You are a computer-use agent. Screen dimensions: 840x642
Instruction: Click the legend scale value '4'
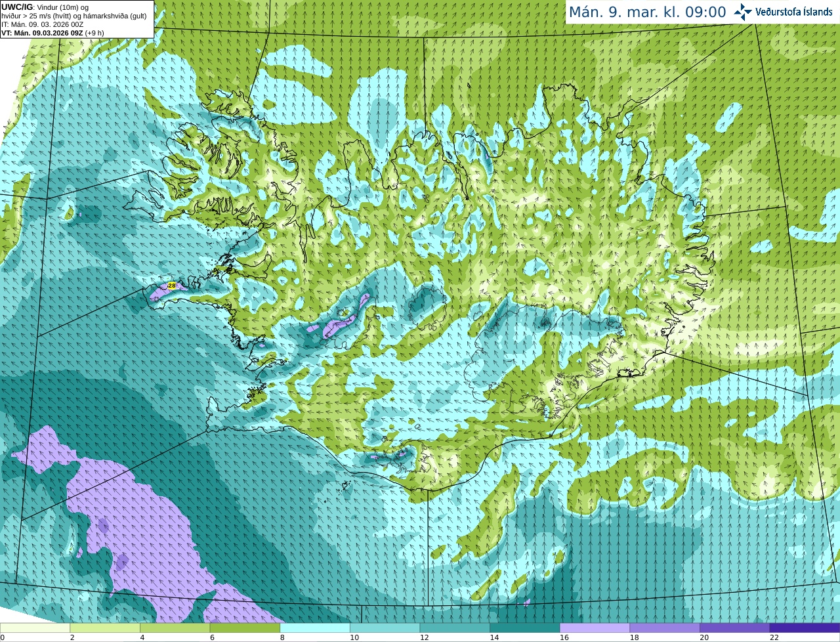pyautogui.click(x=142, y=637)
